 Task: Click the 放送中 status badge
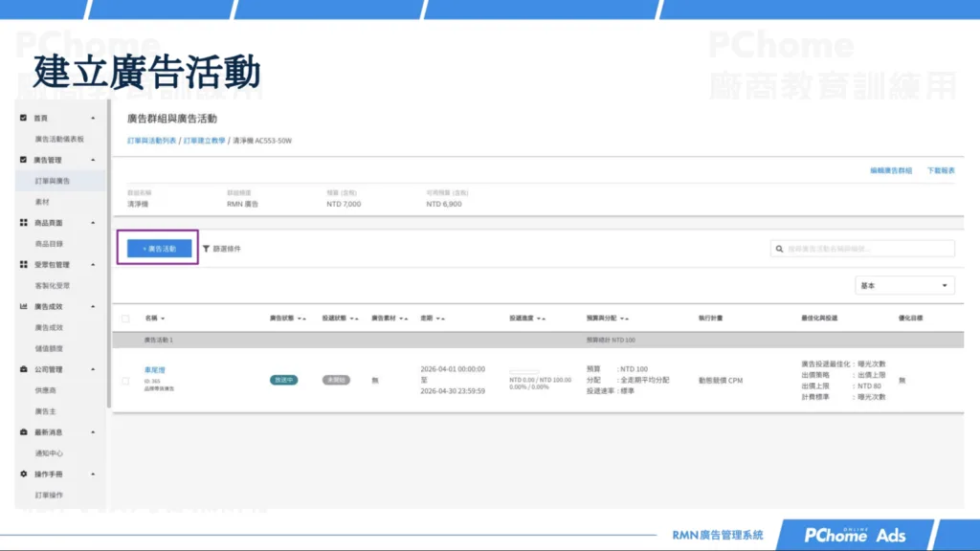pos(284,380)
